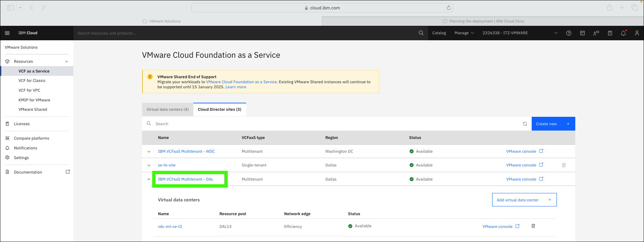Open VMware console for Multitenant - DAL site
Image resolution: width=644 pixels, height=242 pixels.
pyautogui.click(x=525, y=179)
